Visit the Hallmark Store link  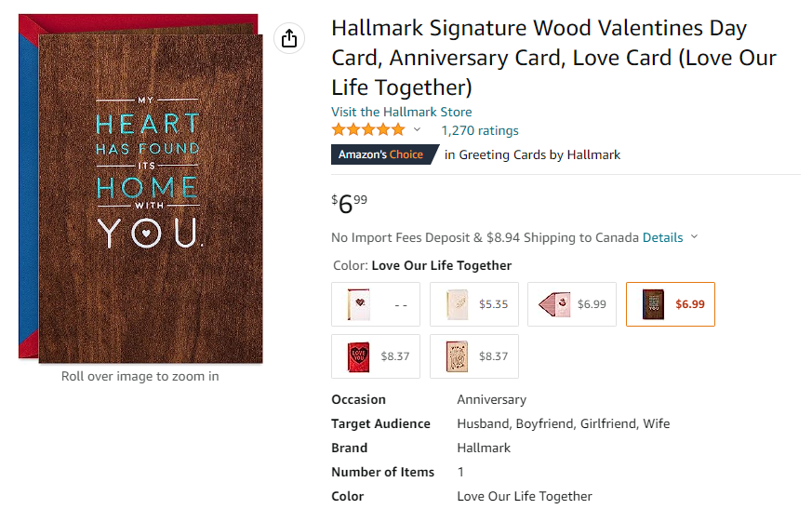[x=401, y=112]
